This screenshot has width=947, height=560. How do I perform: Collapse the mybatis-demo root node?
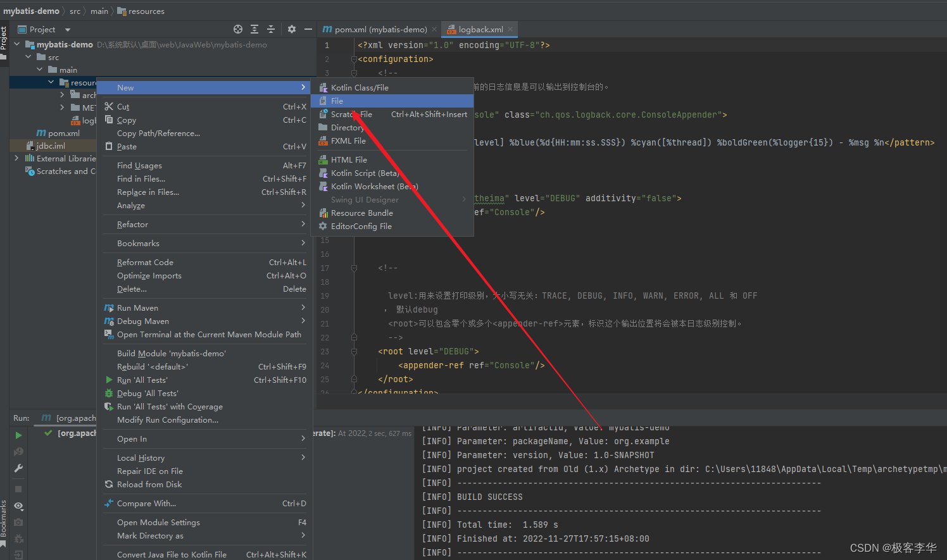tap(17, 44)
